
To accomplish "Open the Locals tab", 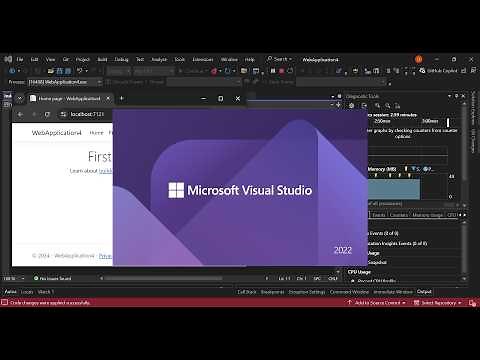I will click(27, 292).
